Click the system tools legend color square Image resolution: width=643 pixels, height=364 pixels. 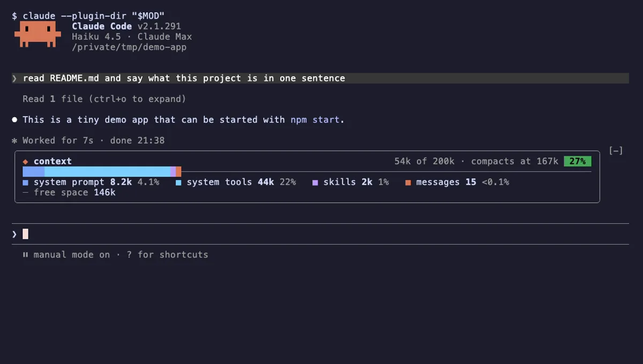(x=178, y=183)
